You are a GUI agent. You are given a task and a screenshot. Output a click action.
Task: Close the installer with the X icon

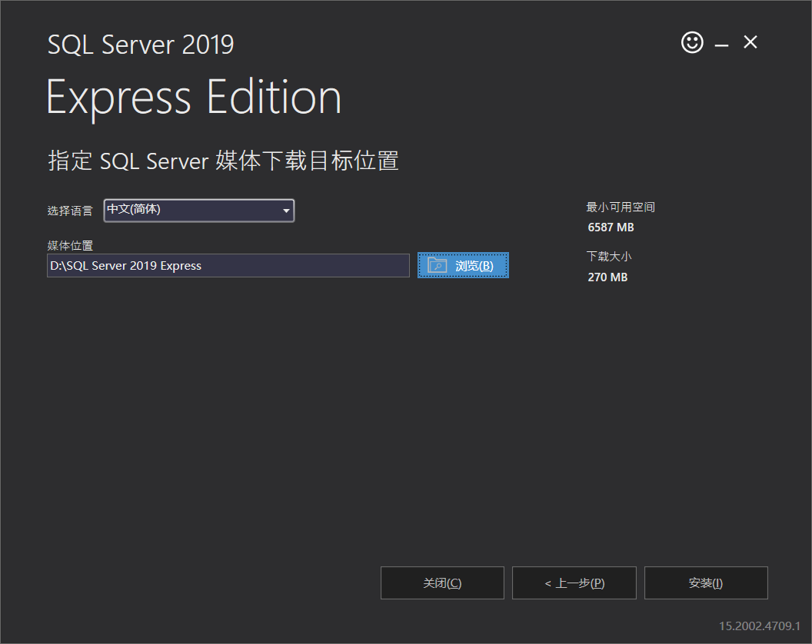[750, 42]
